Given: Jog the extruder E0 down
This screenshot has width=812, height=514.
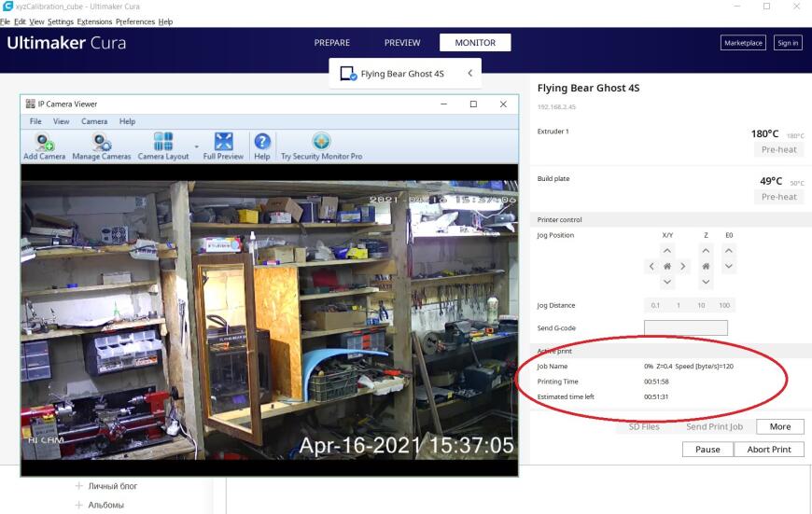Looking at the screenshot, I should [x=729, y=267].
